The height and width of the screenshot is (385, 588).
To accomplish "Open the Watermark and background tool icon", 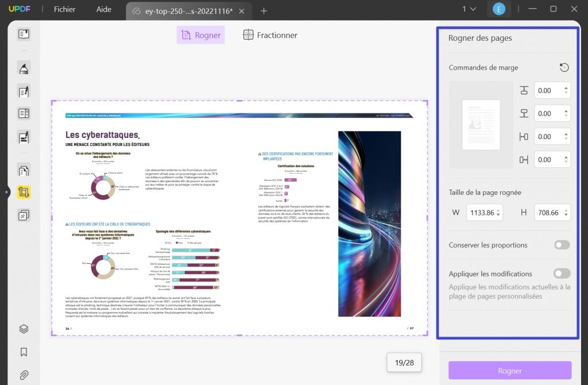I will [x=24, y=215].
